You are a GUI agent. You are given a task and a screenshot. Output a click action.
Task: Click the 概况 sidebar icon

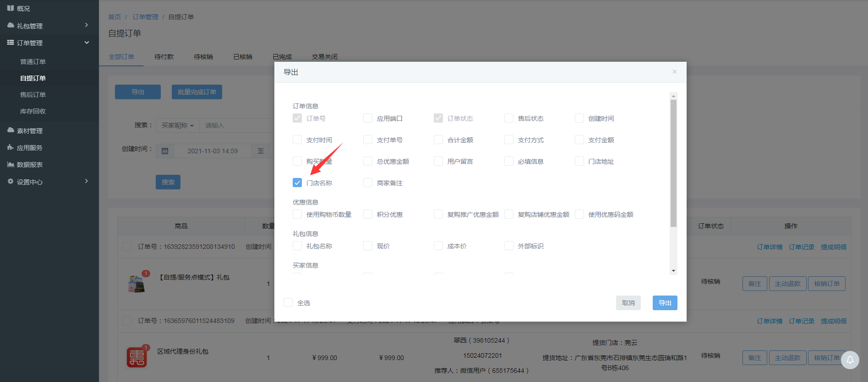(11, 8)
